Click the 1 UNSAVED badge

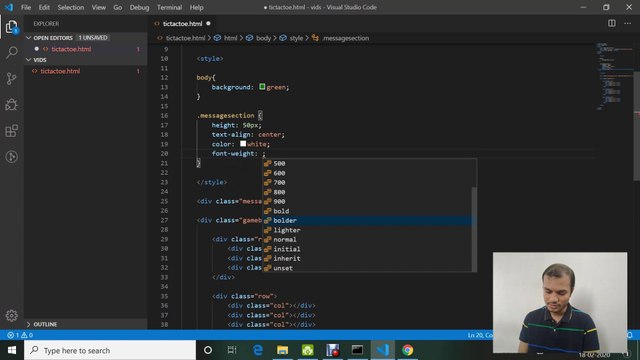93,38
